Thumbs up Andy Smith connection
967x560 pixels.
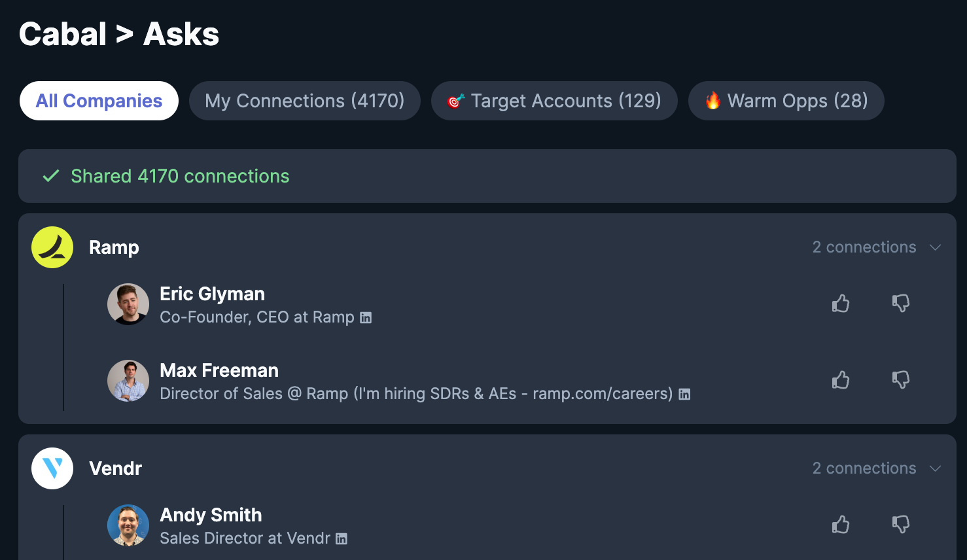click(x=841, y=524)
